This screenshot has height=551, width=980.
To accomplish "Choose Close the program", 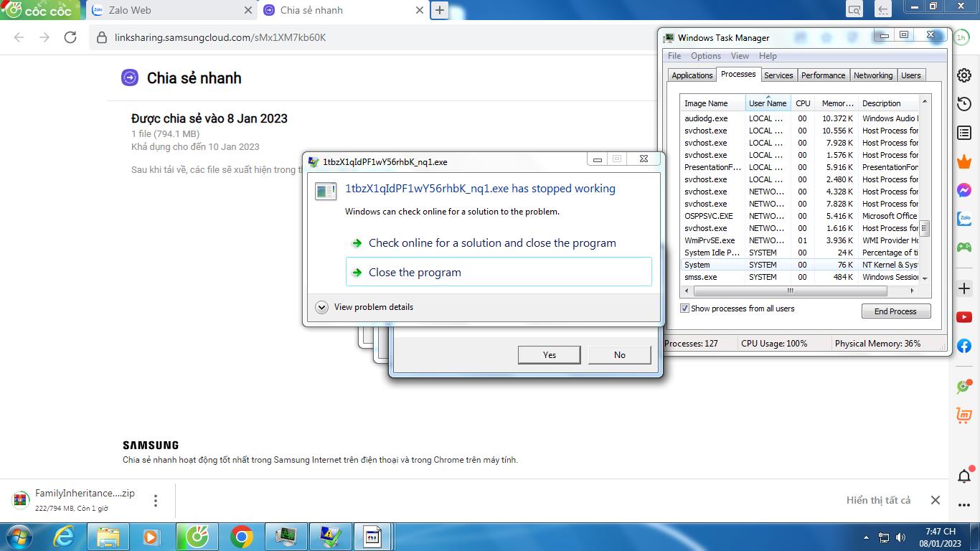I will pyautogui.click(x=415, y=273).
